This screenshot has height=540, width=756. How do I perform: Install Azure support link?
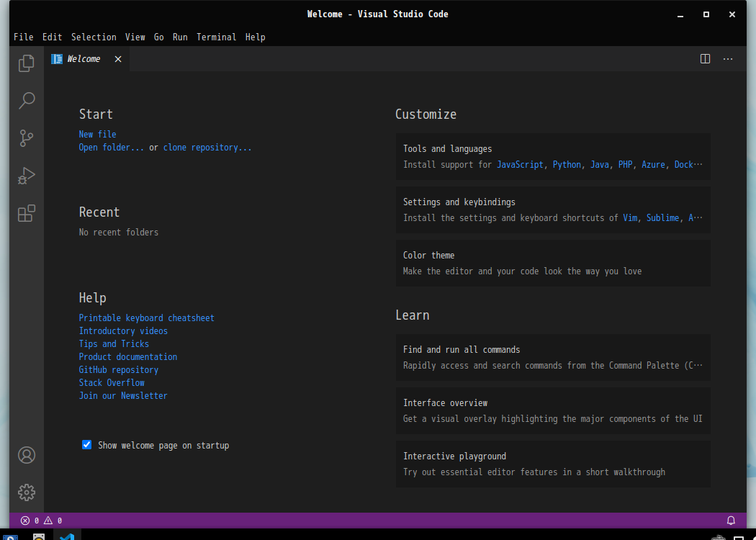pos(653,164)
